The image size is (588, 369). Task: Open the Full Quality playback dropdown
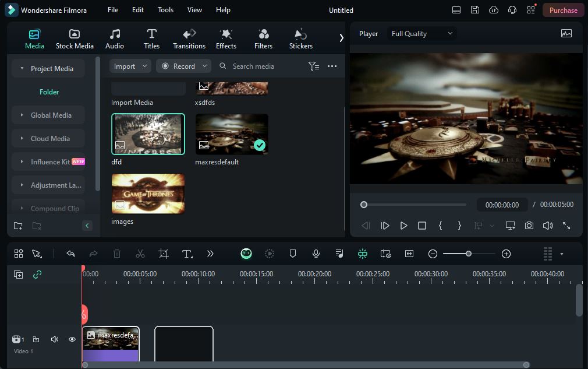click(x=421, y=33)
